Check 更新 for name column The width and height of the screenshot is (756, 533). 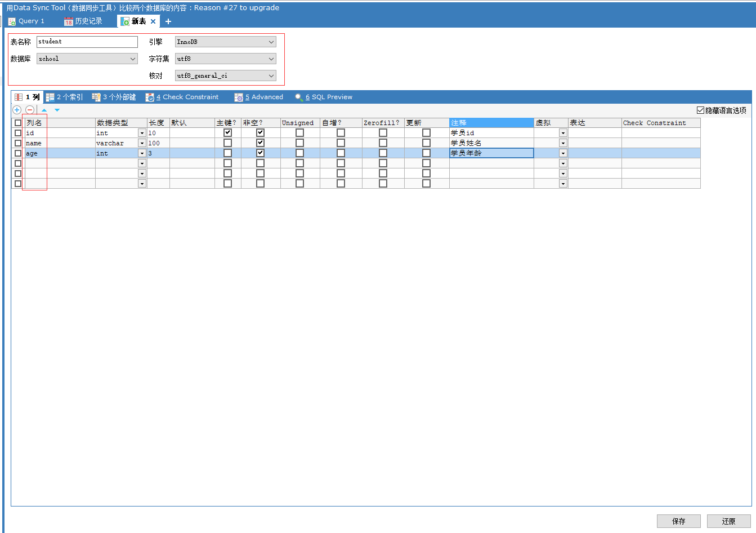coord(426,143)
